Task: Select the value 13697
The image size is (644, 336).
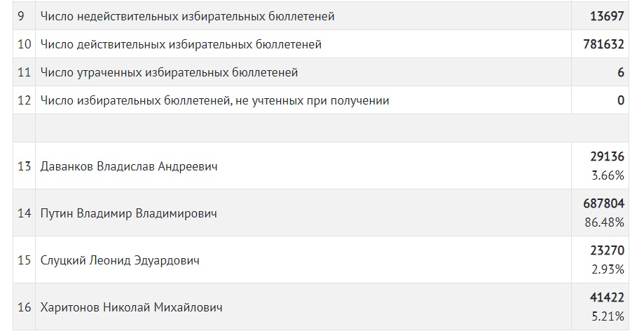Action: (607, 16)
